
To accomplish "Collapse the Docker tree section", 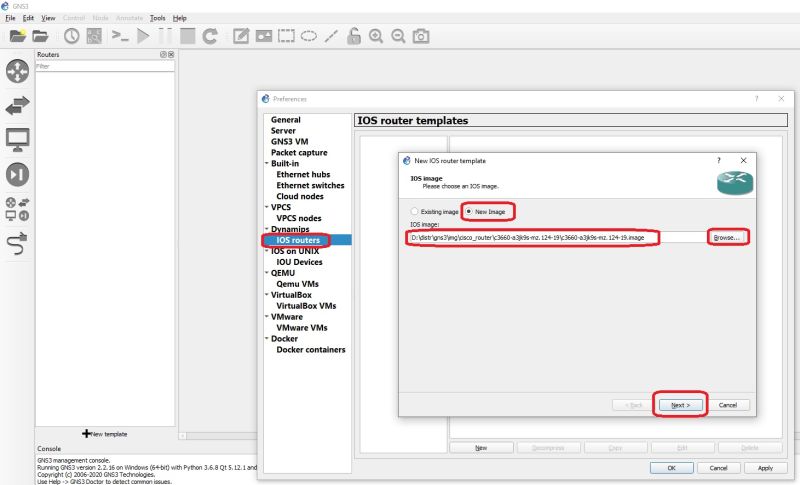I will click(267, 339).
